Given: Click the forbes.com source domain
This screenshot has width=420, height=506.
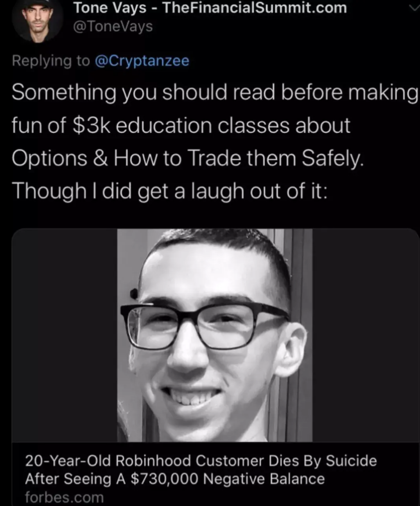Looking at the screenshot, I should pyautogui.click(x=65, y=497).
